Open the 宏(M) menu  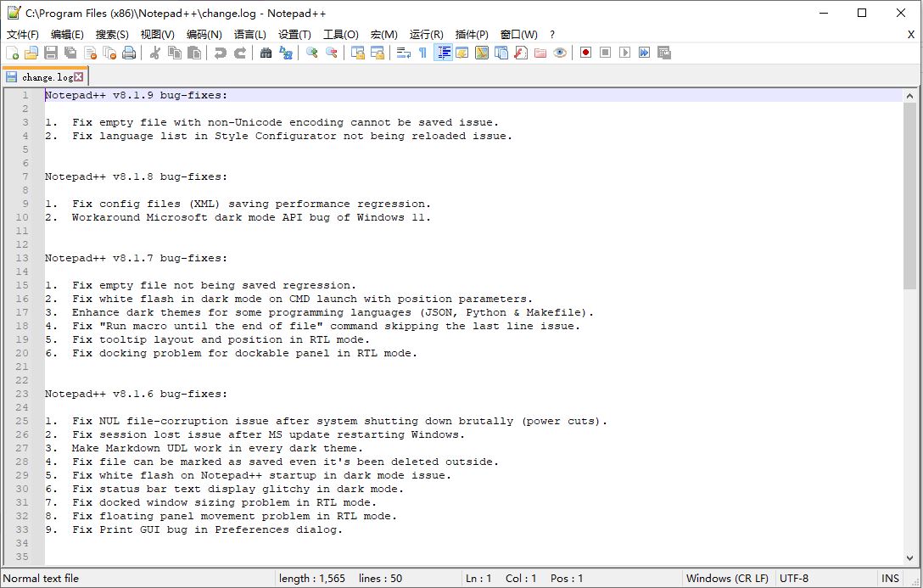click(383, 35)
